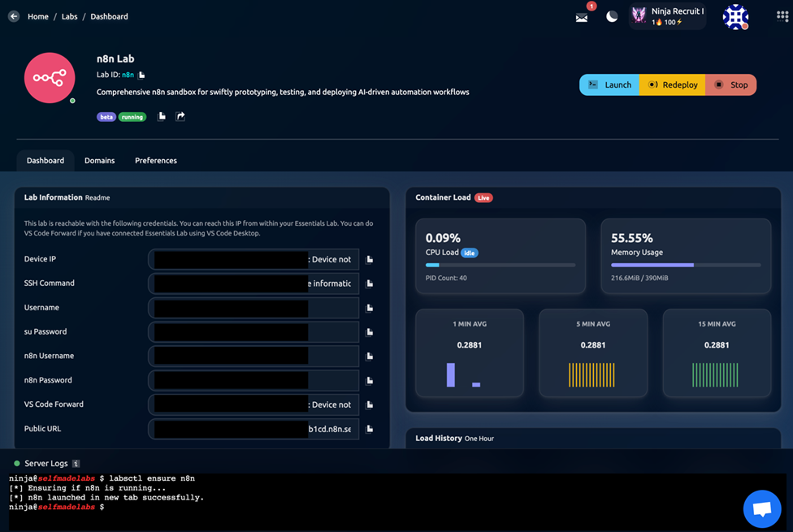Screen dimensions: 793x532
Task: Switch to the Domains tab
Action: coord(100,160)
